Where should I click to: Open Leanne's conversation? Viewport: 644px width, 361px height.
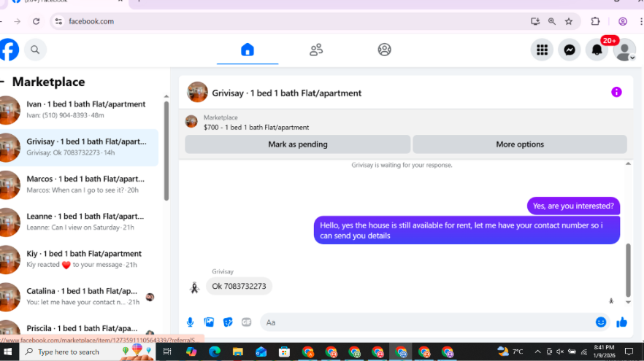[x=79, y=222]
